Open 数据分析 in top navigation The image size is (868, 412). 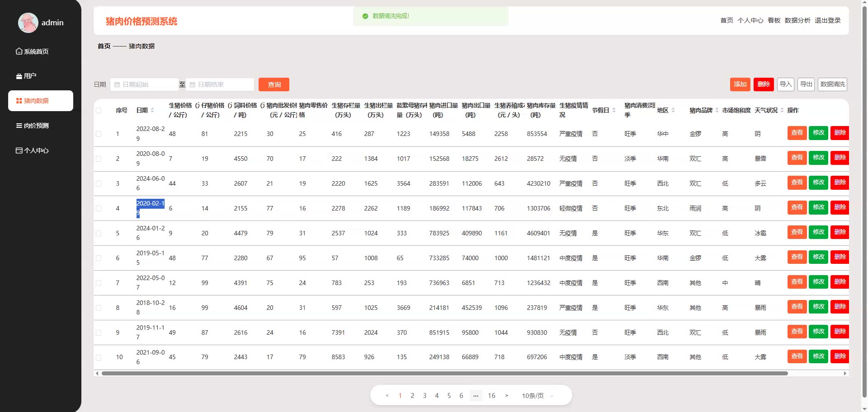pyautogui.click(x=797, y=20)
